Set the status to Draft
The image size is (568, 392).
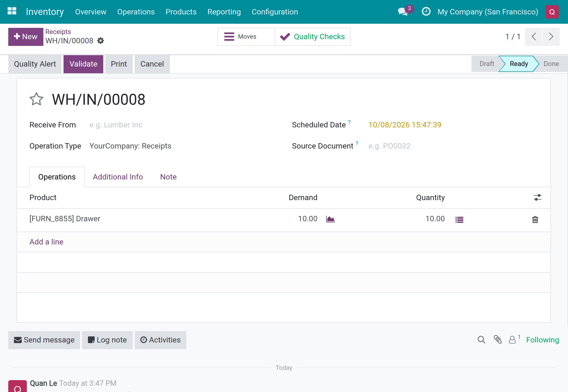tap(486, 64)
